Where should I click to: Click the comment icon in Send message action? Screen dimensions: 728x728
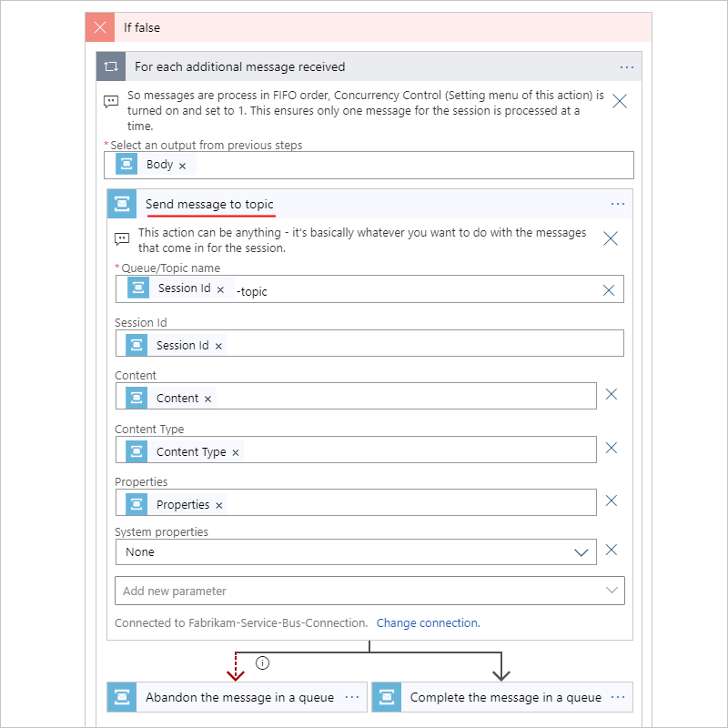point(122,239)
